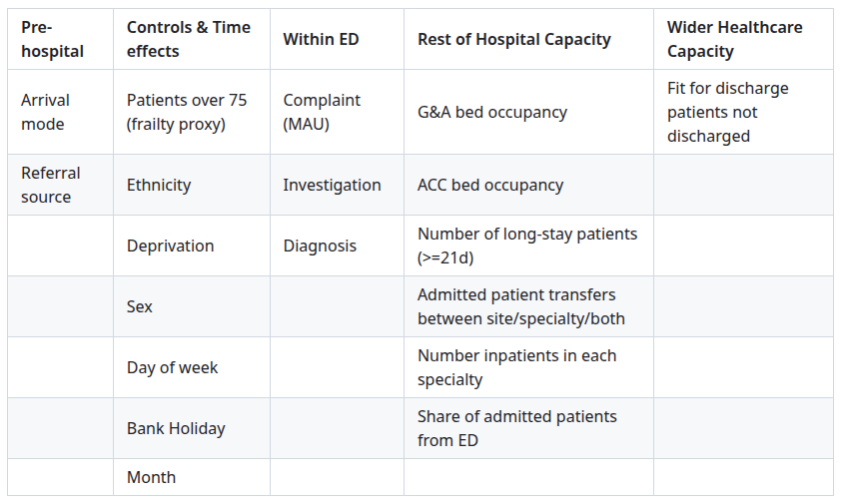
Task: Select the Investigation cell
Action: (x=332, y=185)
